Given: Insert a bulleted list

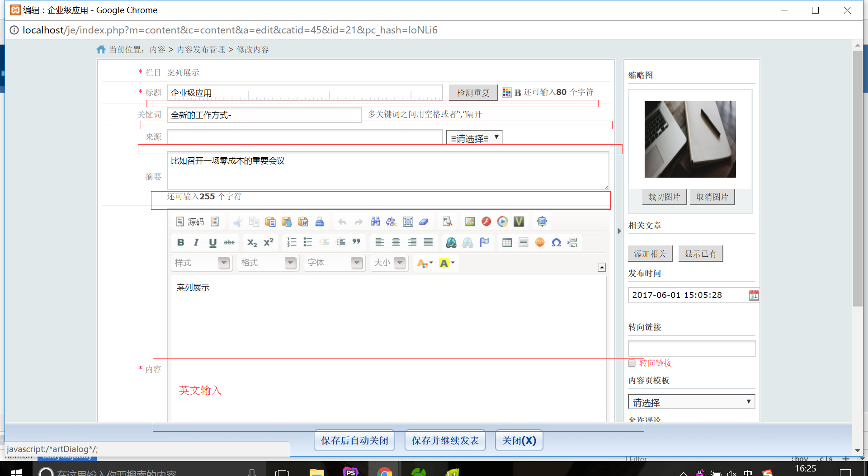Looking at the screenshot, I should coord(308,242).
